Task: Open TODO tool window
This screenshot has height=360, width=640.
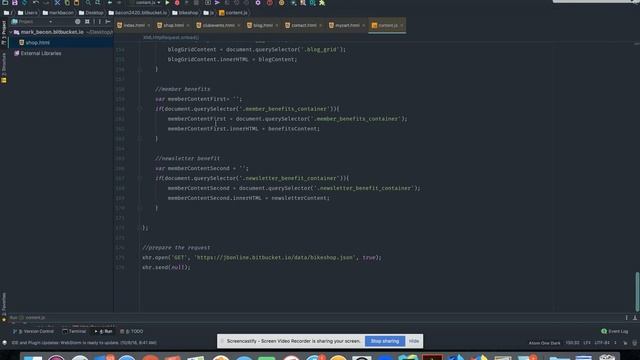Action: coord(132,331)
